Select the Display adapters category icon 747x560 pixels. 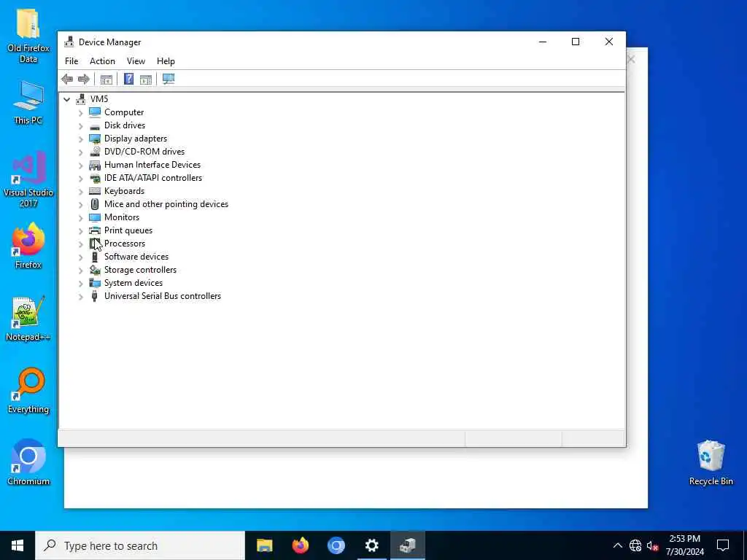[95, 139]
